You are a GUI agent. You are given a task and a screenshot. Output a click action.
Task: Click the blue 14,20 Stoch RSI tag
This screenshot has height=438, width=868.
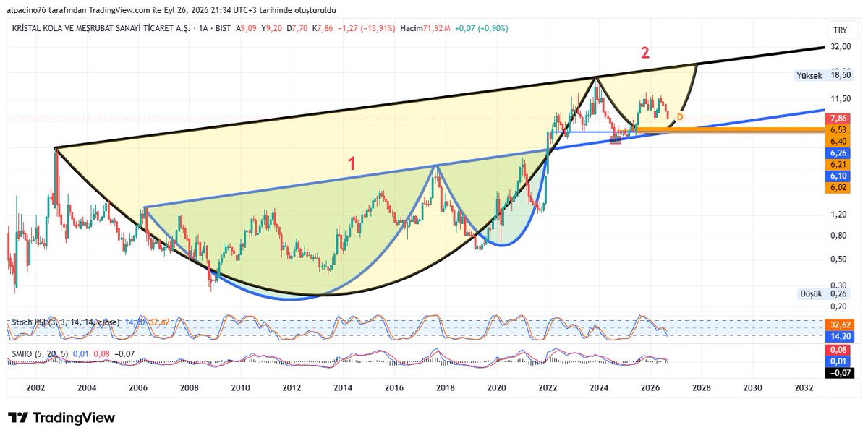click(839, 336)
